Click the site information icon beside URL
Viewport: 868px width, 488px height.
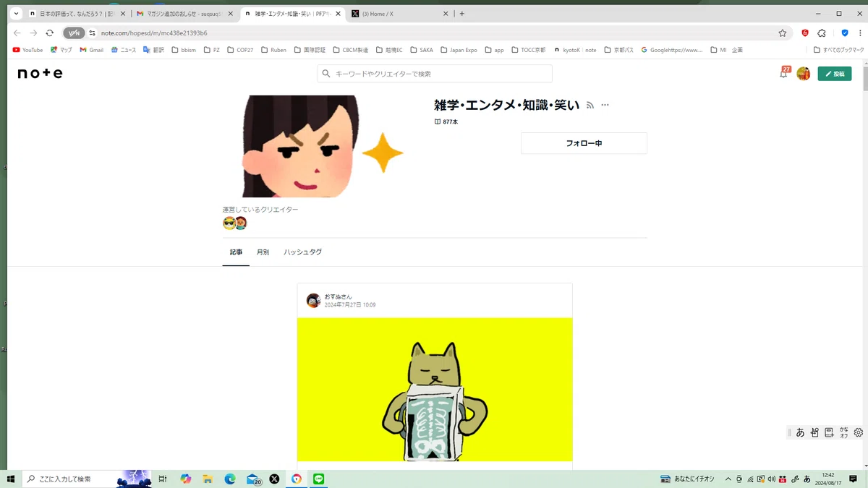tap(93, 33)
